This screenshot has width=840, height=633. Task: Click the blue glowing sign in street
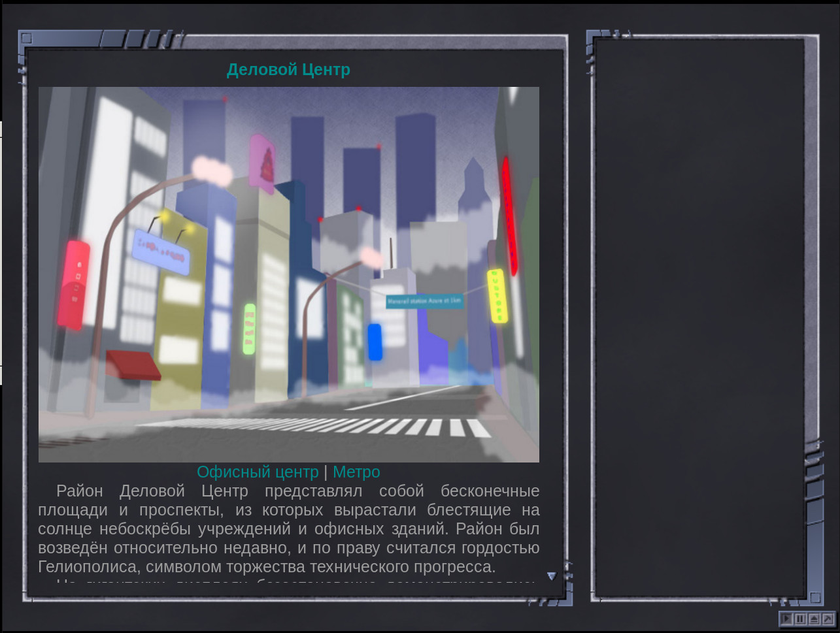coord(375,342)
